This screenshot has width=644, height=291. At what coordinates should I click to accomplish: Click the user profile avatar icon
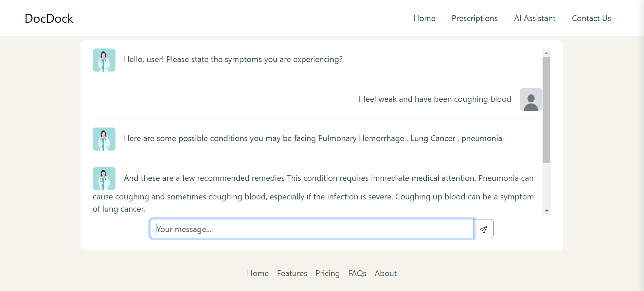tap(531, 100)
